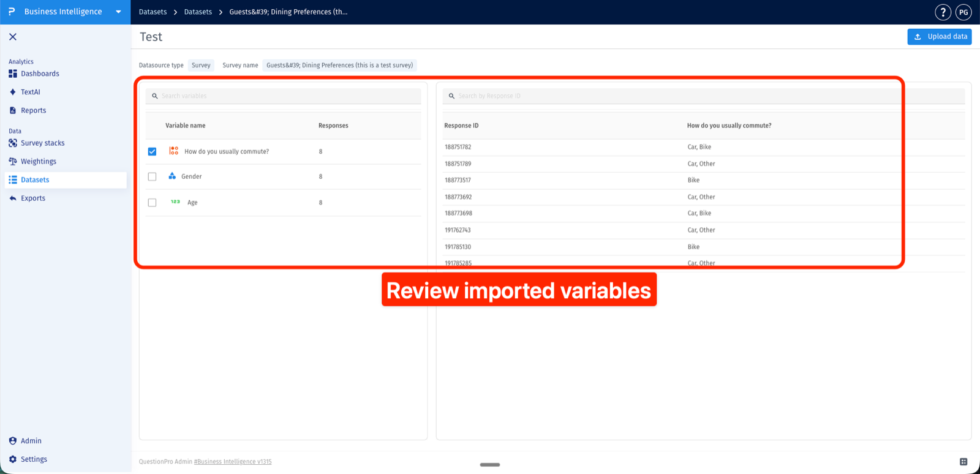Viewport: 980px width, 474px height.
Task: Click the TextAI sparkle icon
Action: 13,92
